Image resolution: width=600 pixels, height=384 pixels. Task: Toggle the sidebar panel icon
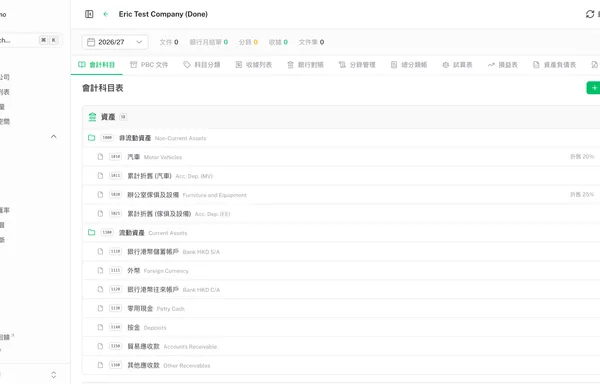pos(89,14)
